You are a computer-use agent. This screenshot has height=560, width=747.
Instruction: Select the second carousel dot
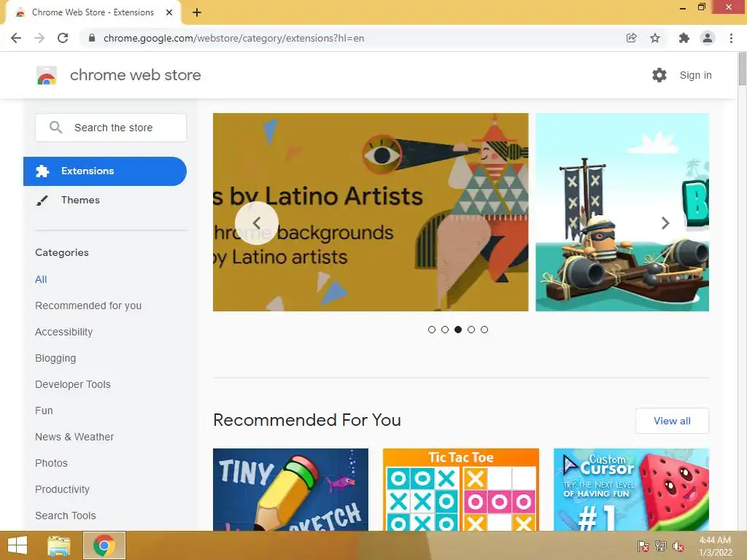click(445, 330)
